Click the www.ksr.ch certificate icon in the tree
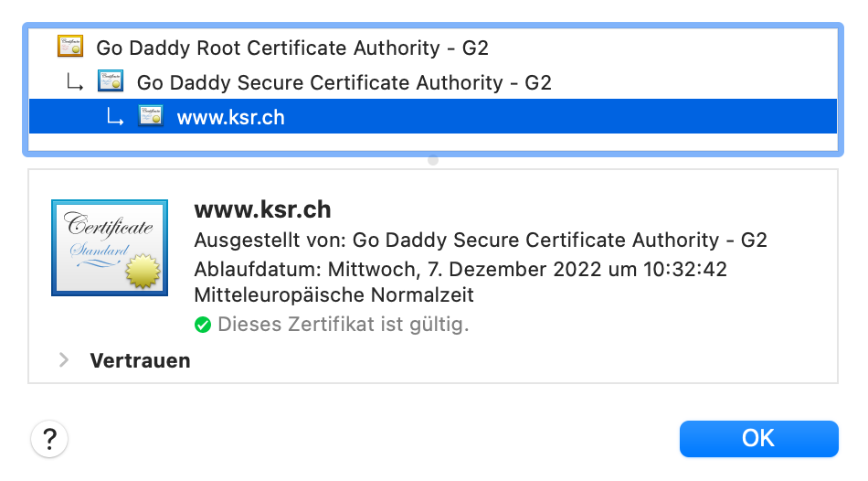The width and height of the screenshot is (868, 481). pos(151,117)
